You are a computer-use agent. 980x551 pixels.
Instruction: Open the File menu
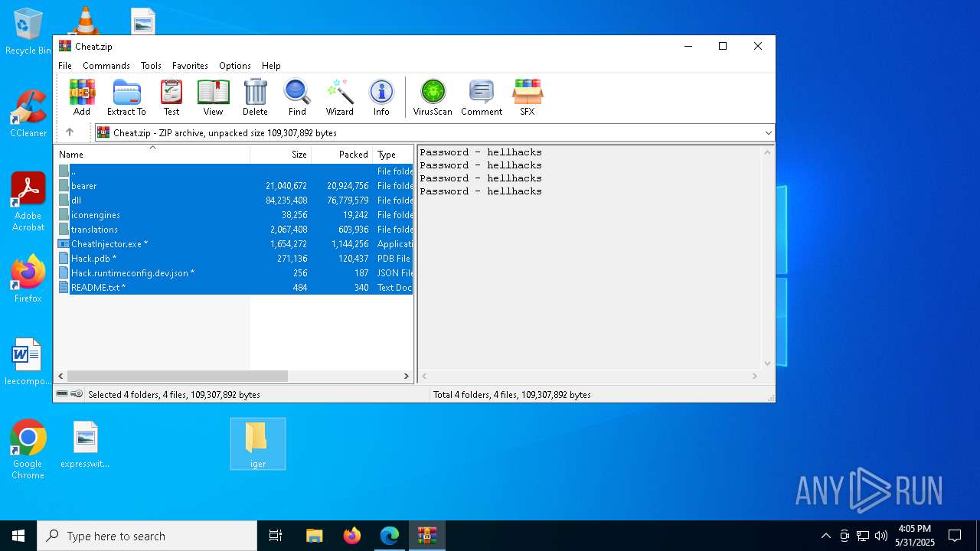(x=65, y=66)
